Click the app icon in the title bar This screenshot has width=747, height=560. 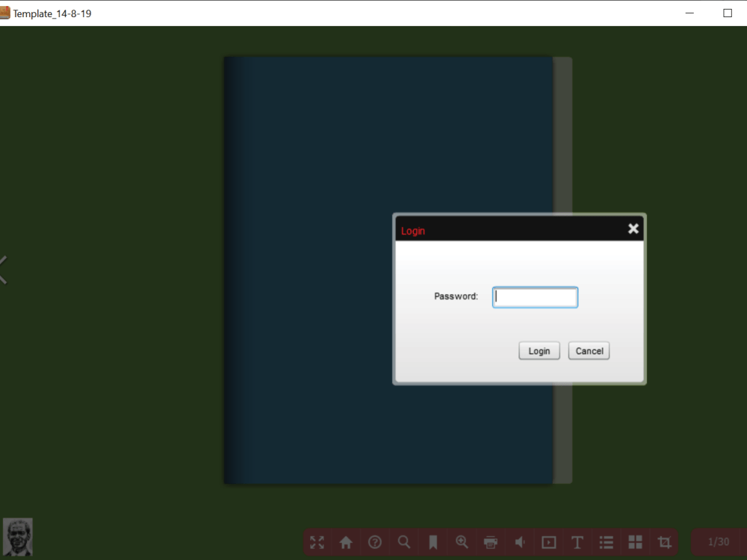pyautogui.click(x=4, y=13)
